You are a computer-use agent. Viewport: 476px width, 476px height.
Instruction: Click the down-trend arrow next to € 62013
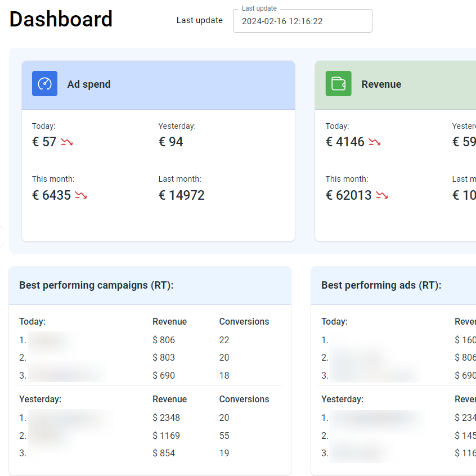(382, 196)
